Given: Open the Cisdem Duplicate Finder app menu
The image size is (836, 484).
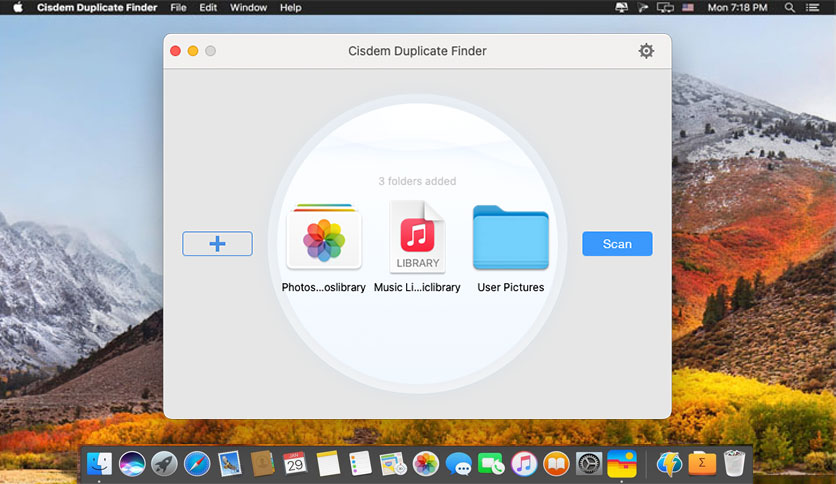Looking at the screenshot, I should (97, 7).
